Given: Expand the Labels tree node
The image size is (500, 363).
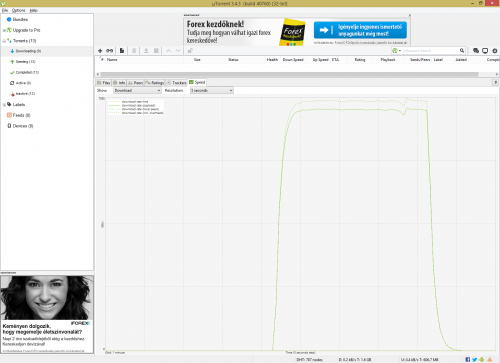Looking at the screenshot, I should (x=4, y=105).
